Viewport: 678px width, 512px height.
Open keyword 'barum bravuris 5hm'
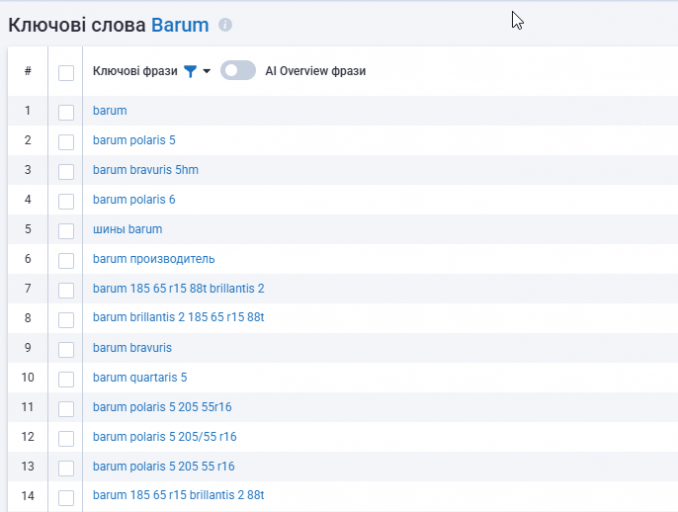point(146,170)
